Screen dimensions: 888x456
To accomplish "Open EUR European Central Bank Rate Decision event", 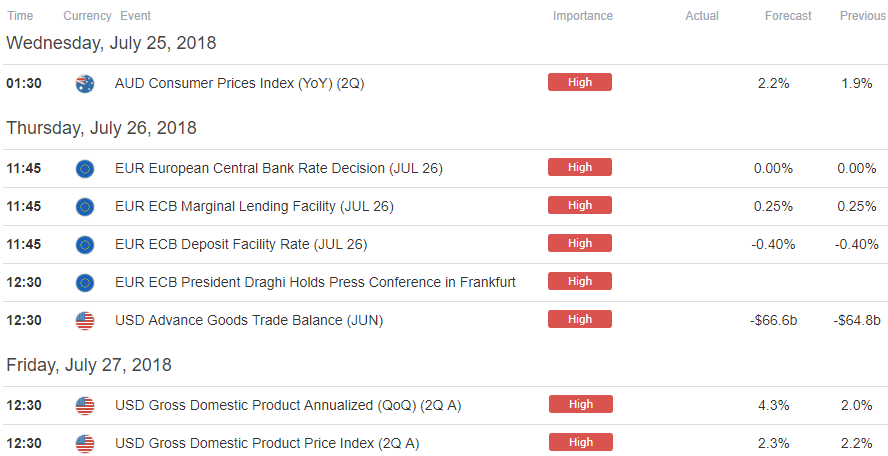I will [279, 168].
